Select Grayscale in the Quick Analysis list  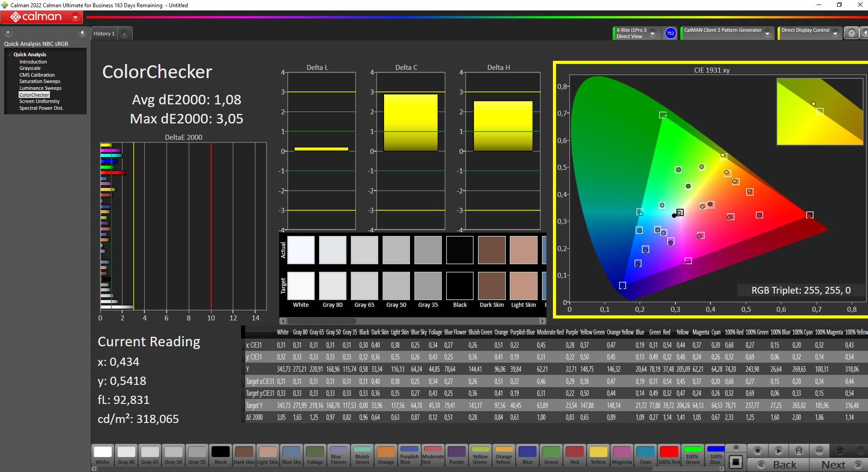[x=30, y=68]
